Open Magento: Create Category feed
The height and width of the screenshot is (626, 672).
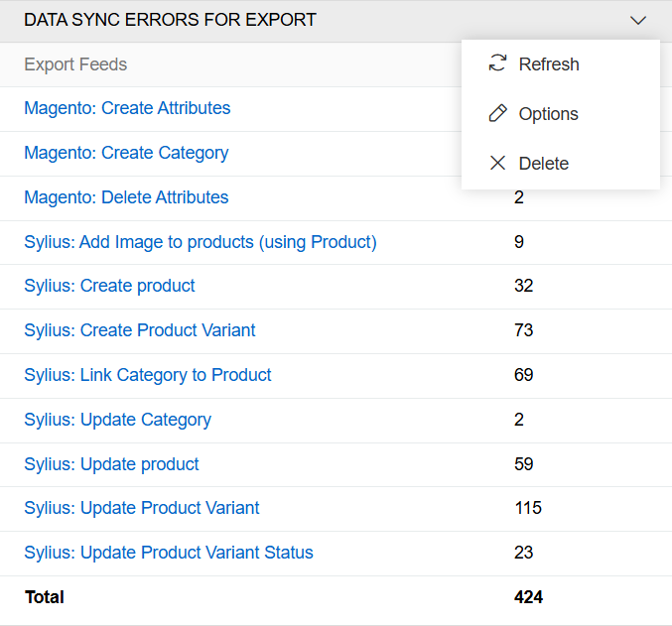coord(126,153)
